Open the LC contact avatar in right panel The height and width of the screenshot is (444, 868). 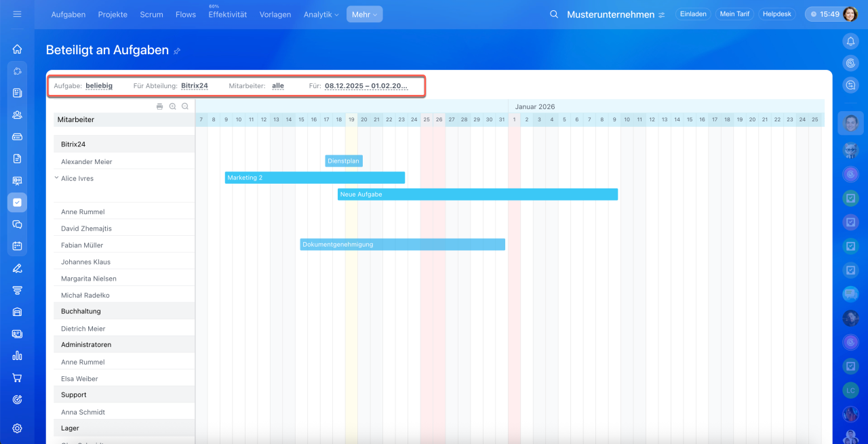pyautogui.click(x=850, y=390)
